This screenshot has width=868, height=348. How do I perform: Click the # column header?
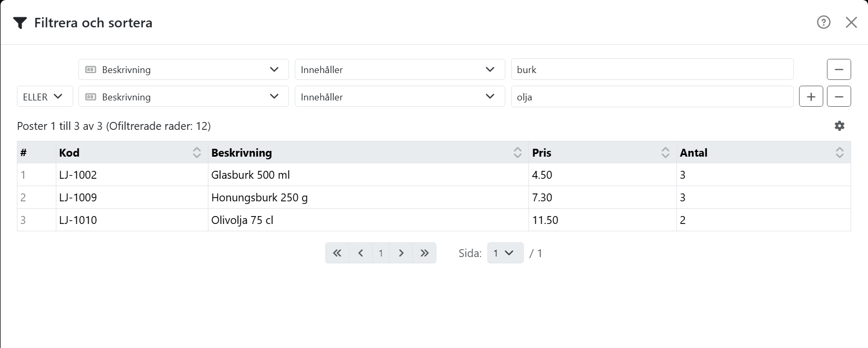(36, 152)
